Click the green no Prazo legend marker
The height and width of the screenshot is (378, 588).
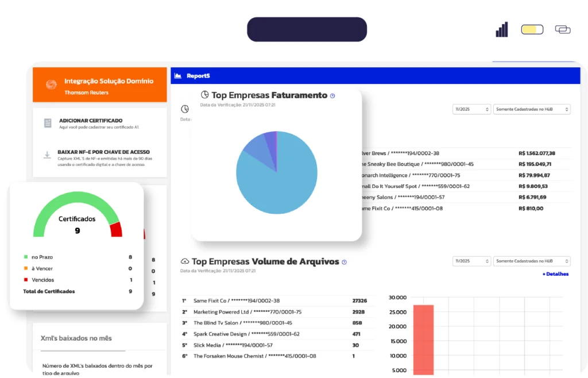(x=26, y=257)
